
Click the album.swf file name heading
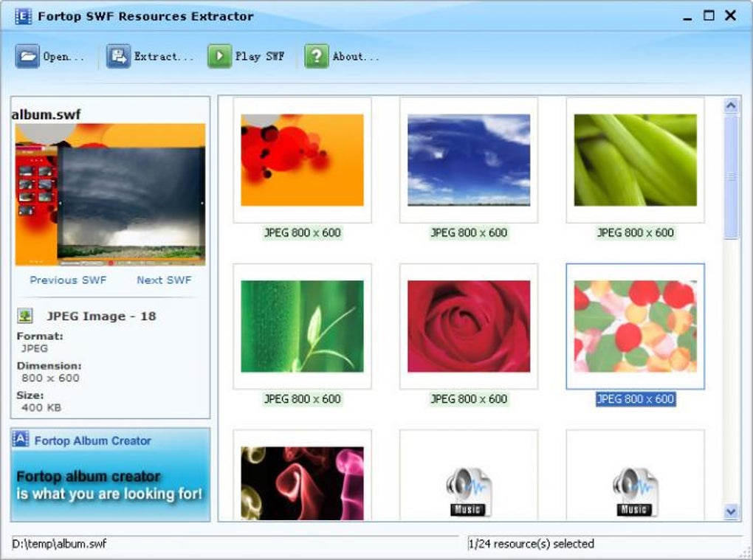[46, 114]
